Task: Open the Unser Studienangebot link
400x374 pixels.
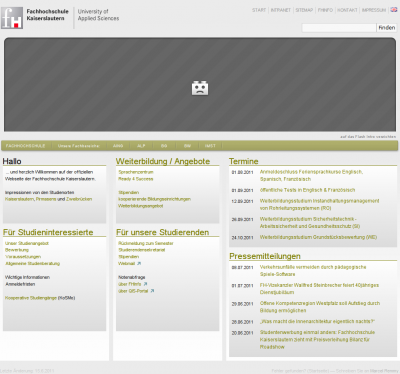Action: 27,243
